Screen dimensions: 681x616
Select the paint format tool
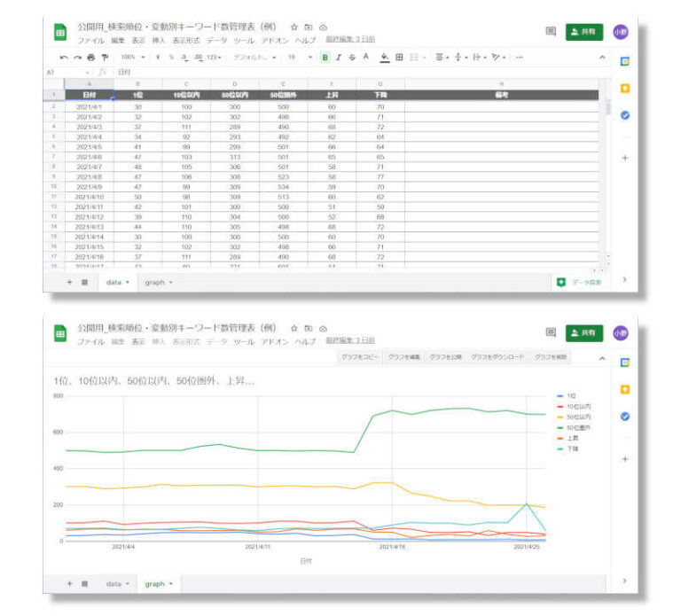click(x=103, y=57)
